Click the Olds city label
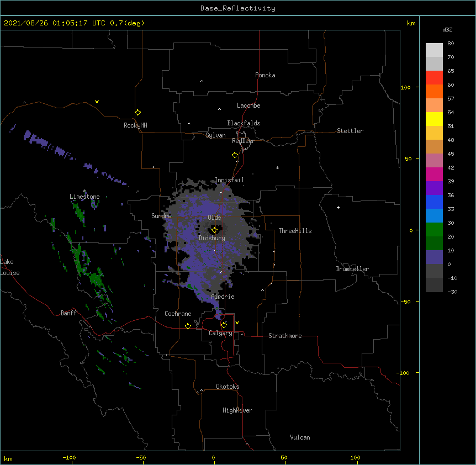476x465 pixels. click(x=214, y=218)
